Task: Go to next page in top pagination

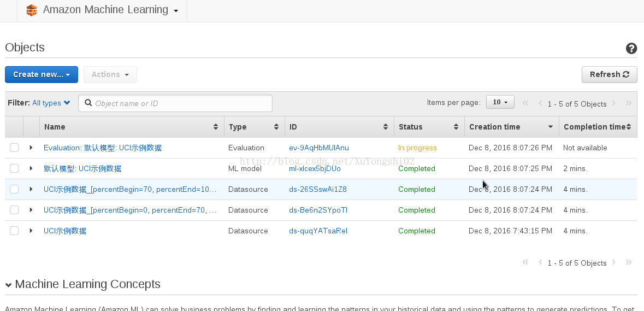Action: point(614,103)
